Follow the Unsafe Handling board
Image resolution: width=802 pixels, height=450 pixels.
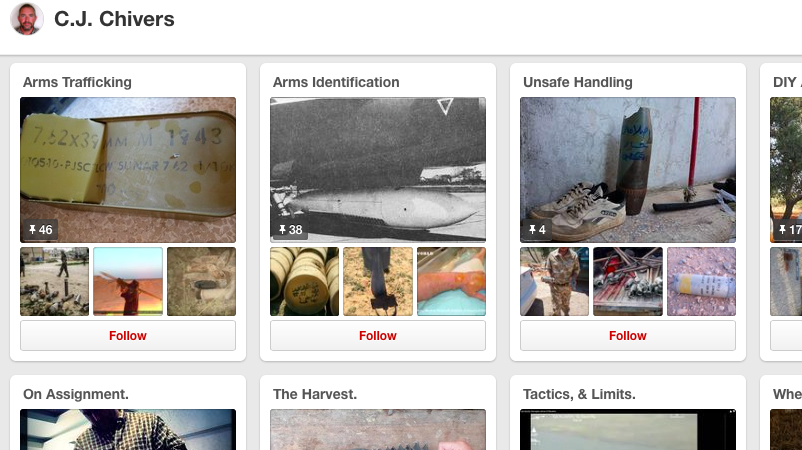click(x=628, y=336)
